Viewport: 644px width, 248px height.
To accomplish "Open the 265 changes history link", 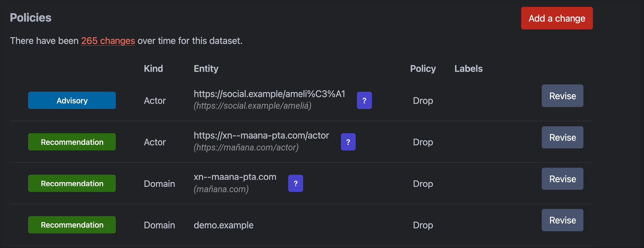I will [108, 41].
